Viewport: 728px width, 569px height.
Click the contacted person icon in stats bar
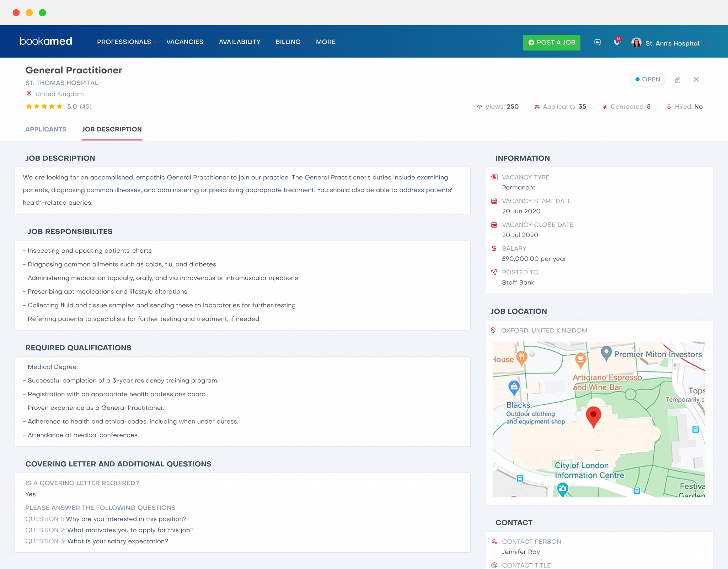pyautogui.click(x=605, y=106)
